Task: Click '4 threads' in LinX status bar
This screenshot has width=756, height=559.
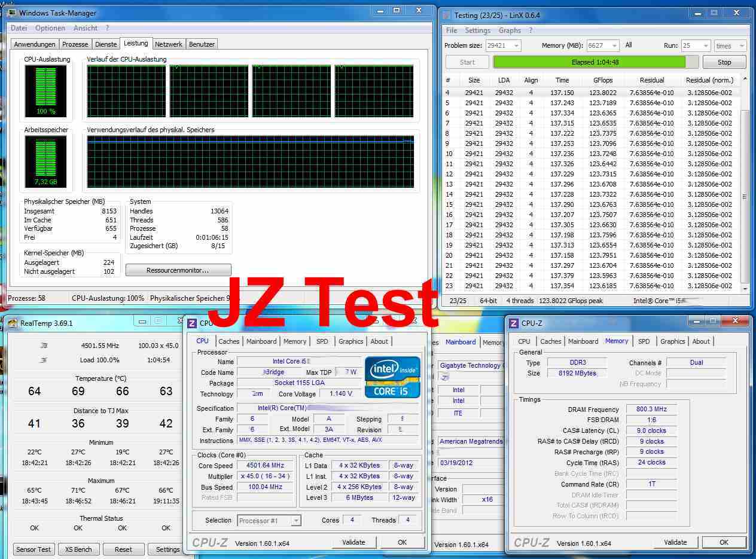Action: 519,301
